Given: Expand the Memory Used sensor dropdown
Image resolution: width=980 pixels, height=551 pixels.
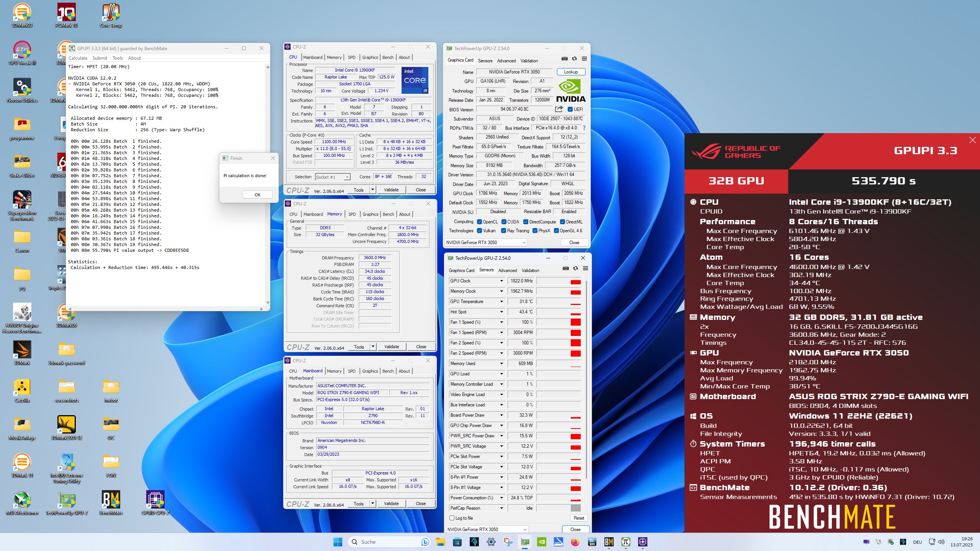Looking at the screenshot, I should click(x=501, y=364).
